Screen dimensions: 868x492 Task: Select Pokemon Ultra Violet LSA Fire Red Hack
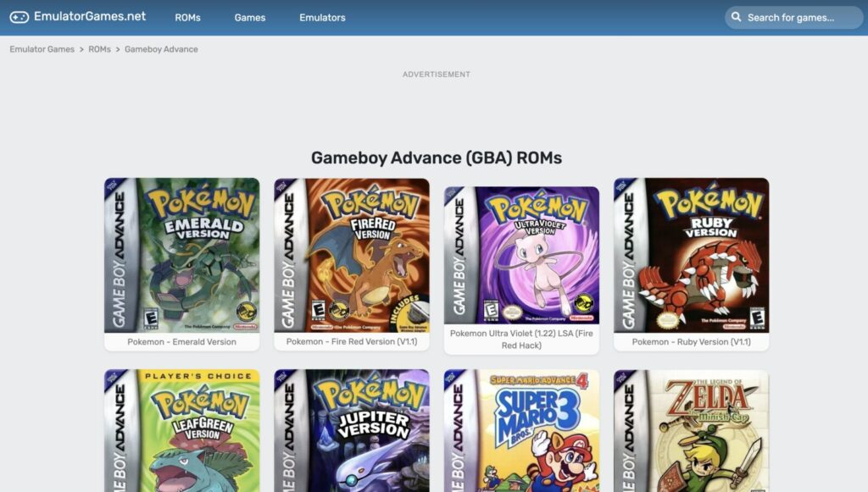[521, 250]
